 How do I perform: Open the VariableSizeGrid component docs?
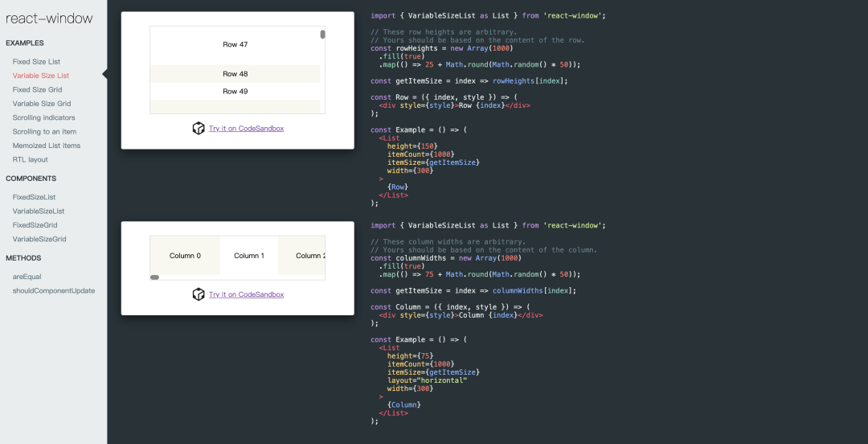39,239
